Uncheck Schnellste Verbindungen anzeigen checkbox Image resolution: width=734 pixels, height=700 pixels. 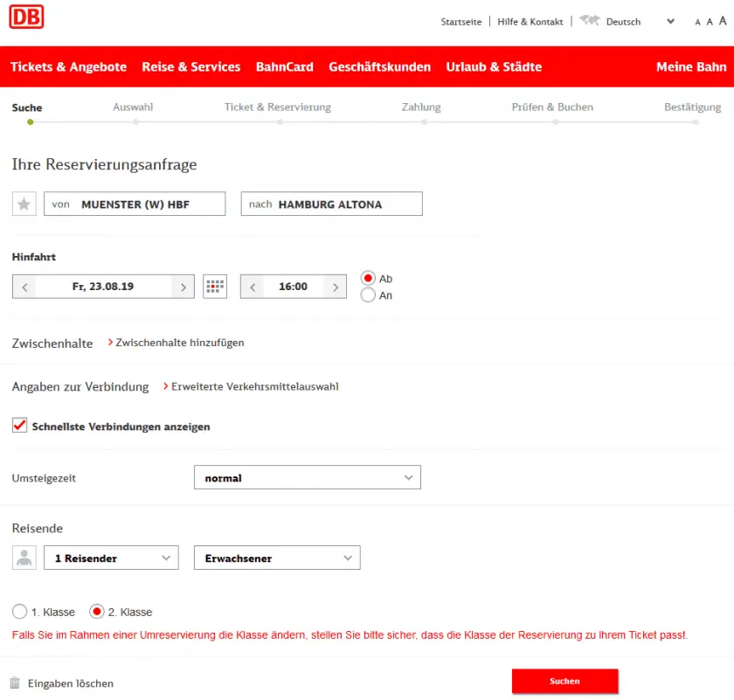point(19,426)
